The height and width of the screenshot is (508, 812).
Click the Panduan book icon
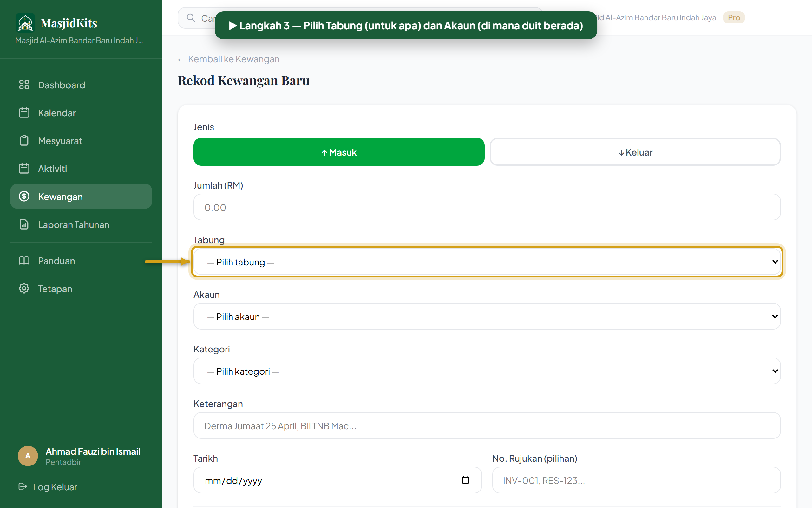pos(24,260)
